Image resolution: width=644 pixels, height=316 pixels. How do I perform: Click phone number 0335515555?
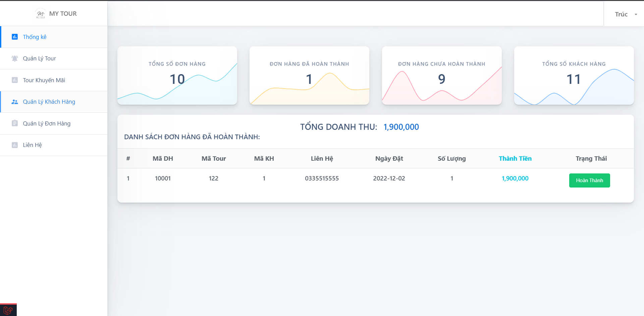(x=322, y=178)
